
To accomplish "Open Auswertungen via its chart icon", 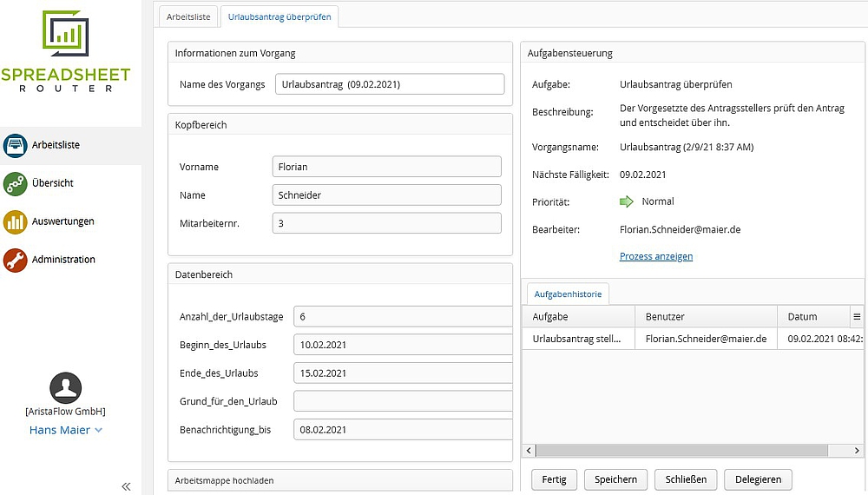I will [x=15, y=222].
